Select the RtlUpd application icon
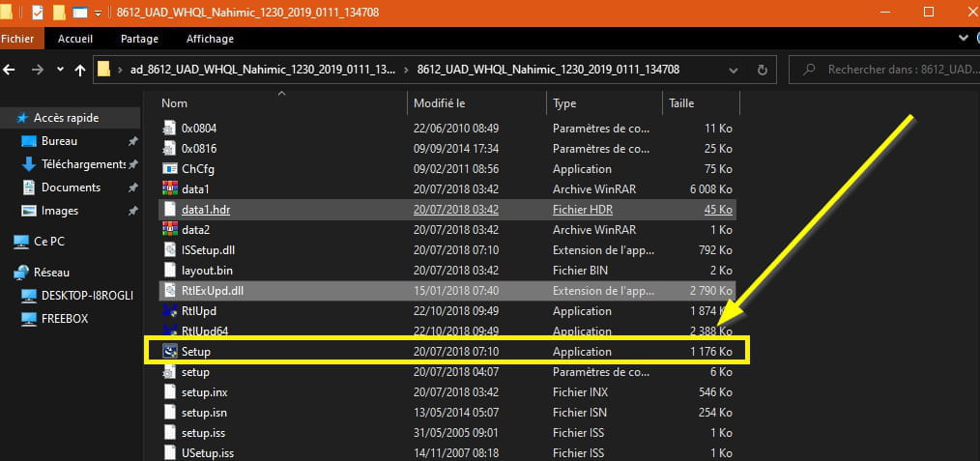The image size is (980, 461). point(169,311)
